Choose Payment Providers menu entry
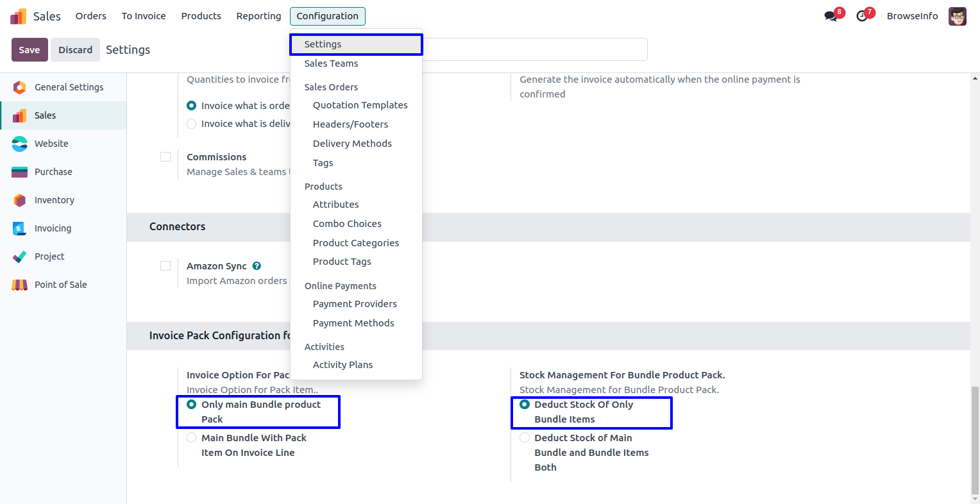 (x=355, y=304)
